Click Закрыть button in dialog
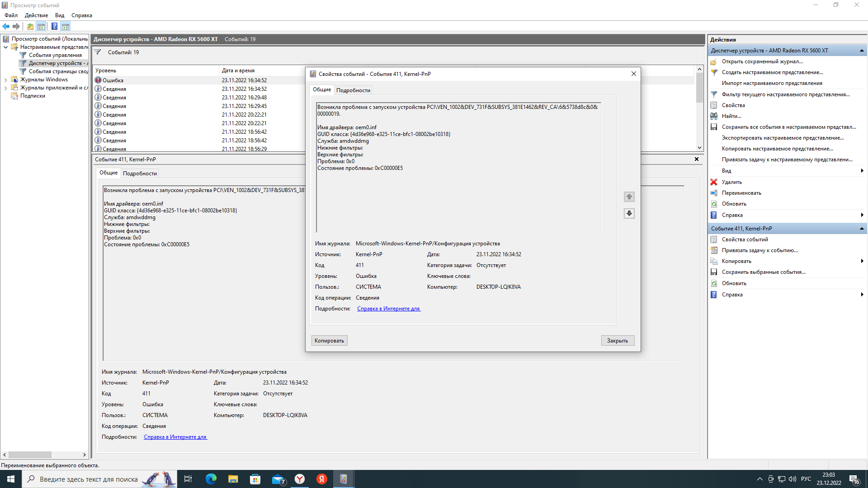This screenshot has height=488, width=868. (618, 341)
